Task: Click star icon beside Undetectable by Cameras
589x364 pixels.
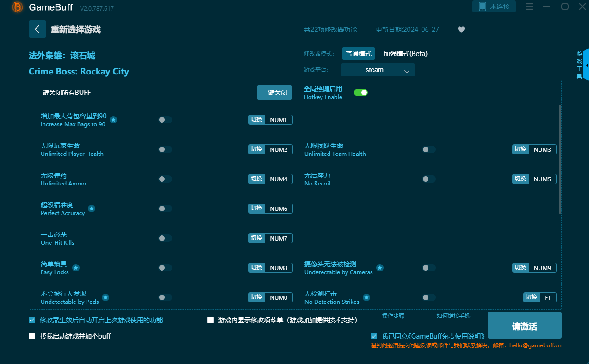Action: [x=380, y=268]
